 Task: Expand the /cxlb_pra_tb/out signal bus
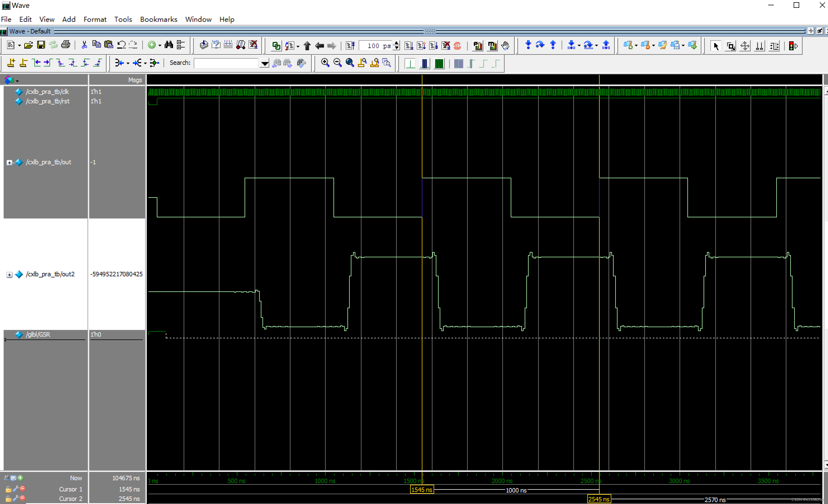pos(10,163)
